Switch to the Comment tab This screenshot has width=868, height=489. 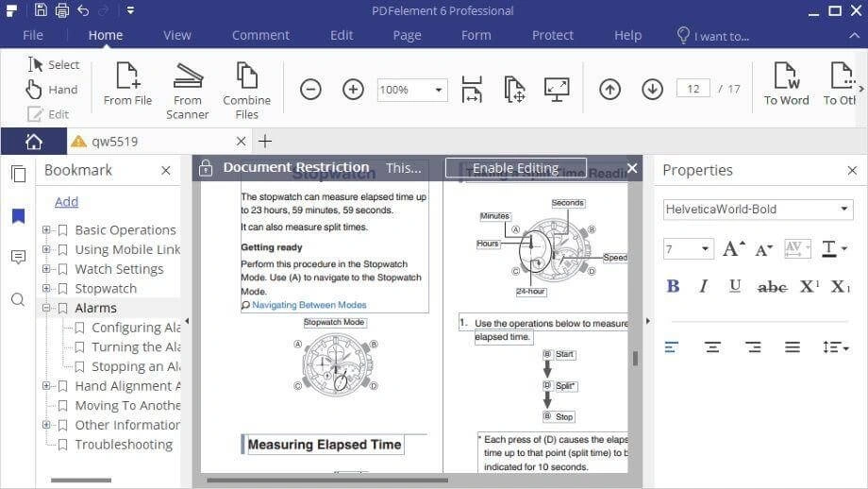260,36
